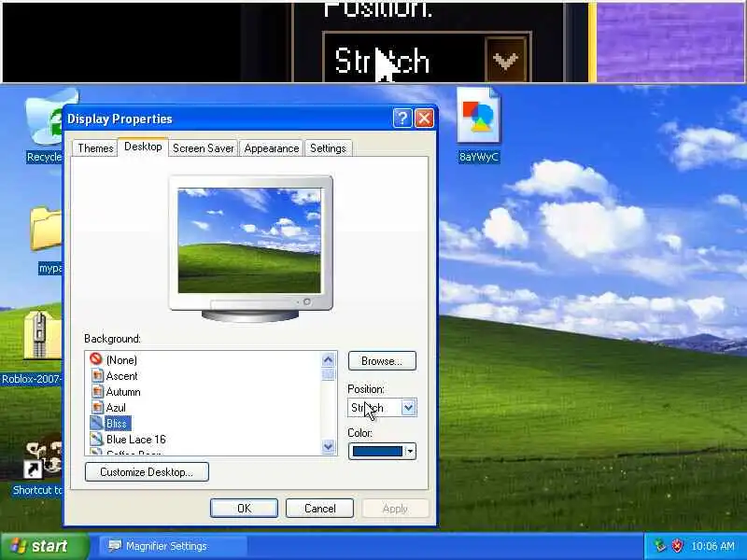Click the green network tray icon
Image resolution: width=747 pixels, height=560 pixels.
coord(660,546)
